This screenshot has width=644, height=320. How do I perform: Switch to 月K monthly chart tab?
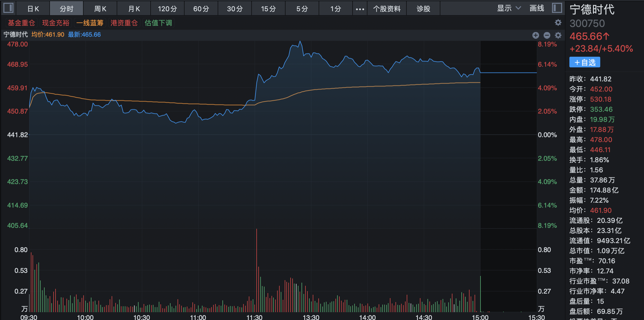(134, 9)
